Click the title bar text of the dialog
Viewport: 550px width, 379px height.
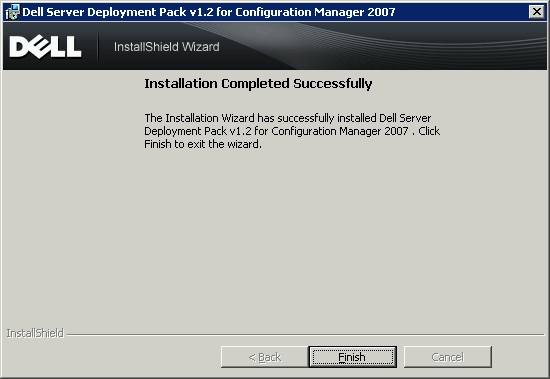(x=209, y=12)
